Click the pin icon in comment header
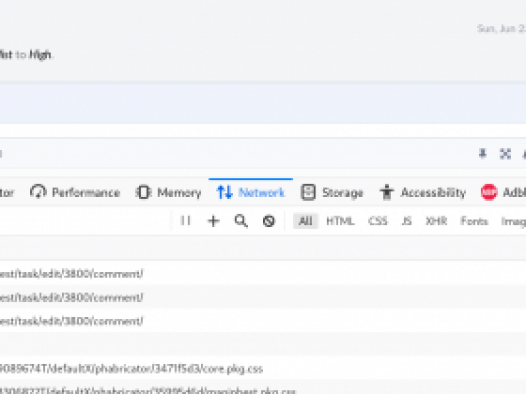Screen dimensions: 526x394 coord(483,154)
